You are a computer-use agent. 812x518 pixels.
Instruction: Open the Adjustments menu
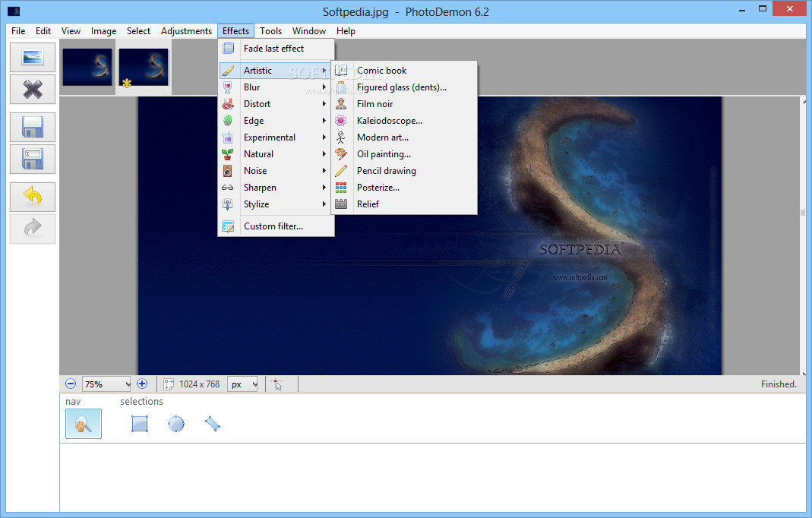[x=186, y=31]
